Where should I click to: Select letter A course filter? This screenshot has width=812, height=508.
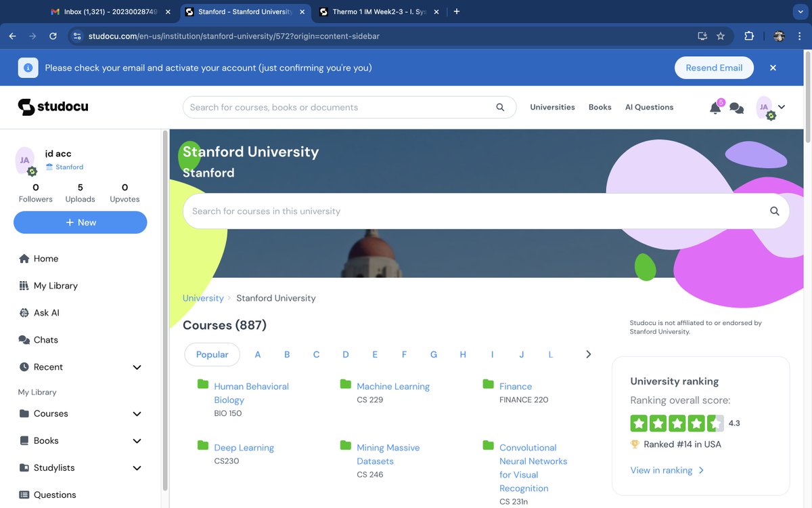pyautogui.click(x=258, y=354)
